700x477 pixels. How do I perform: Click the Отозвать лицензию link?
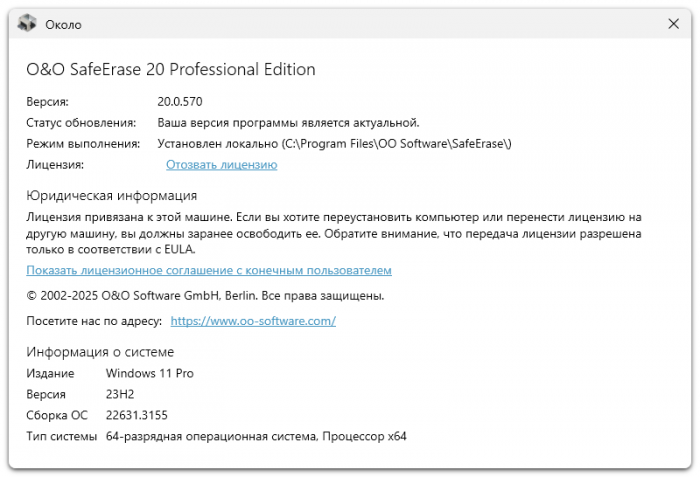pyautogui.click(x=221, y=165)
